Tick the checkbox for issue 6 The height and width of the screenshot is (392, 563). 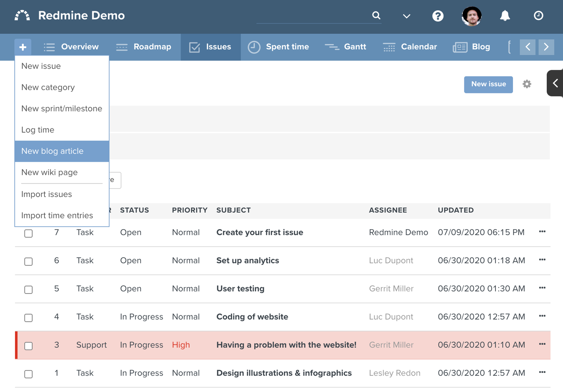(29, 262)
